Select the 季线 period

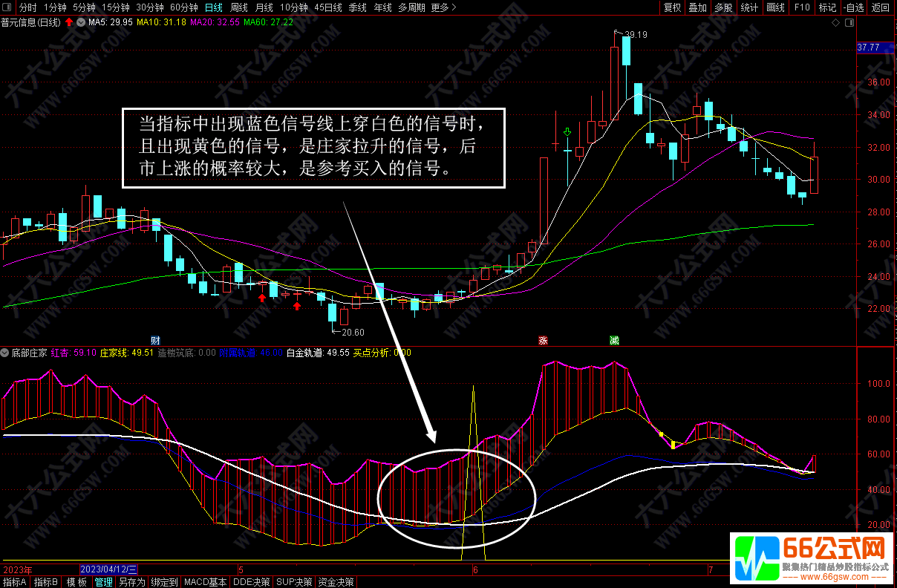(358, 7)
